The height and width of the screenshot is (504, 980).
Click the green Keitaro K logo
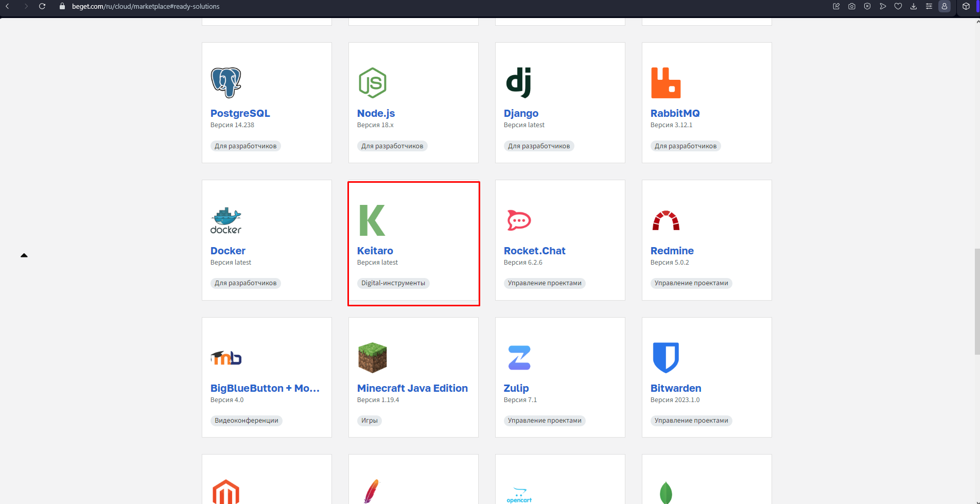click(x=372, y=220)
